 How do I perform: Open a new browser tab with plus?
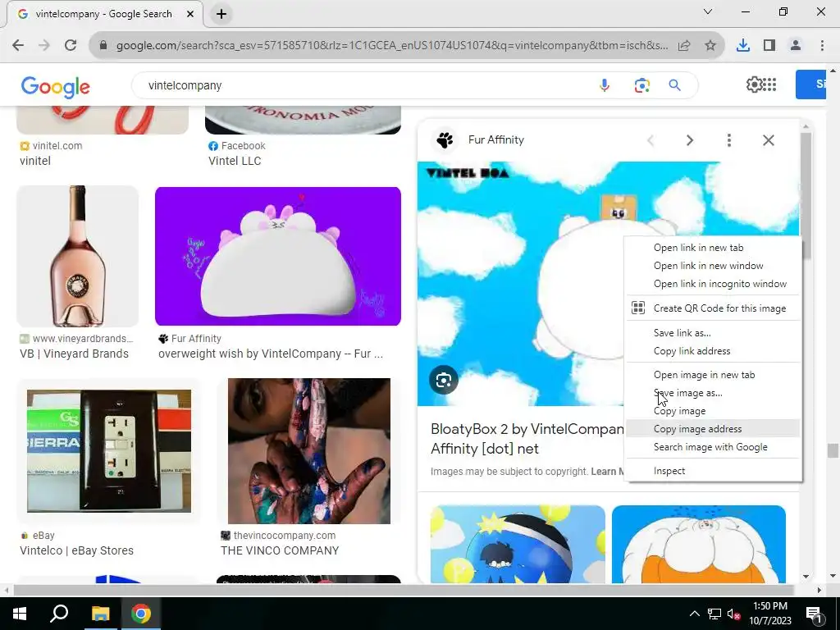pos(221,14)
